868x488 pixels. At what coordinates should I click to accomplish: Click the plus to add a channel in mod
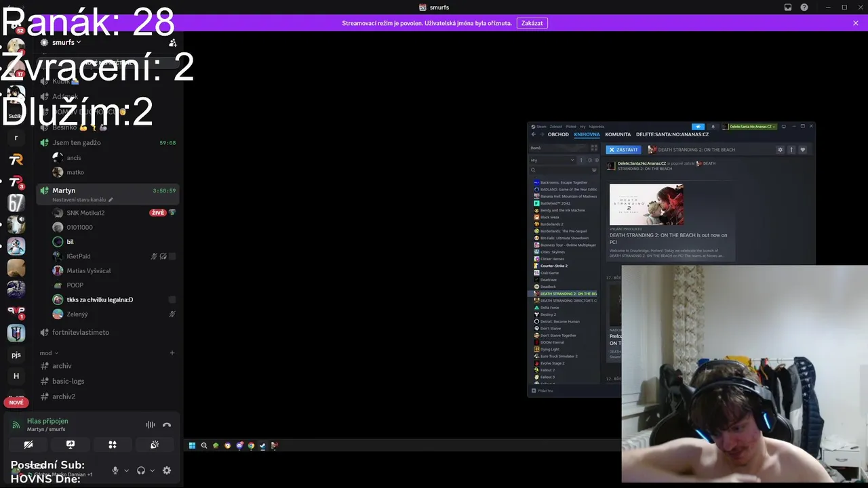coord(172,353)
